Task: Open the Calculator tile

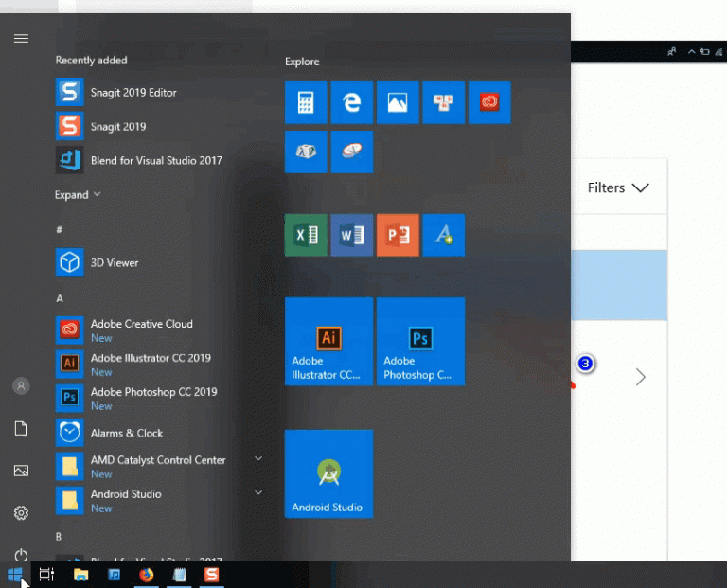Action: pyautogui.click(x=306, y=102)
